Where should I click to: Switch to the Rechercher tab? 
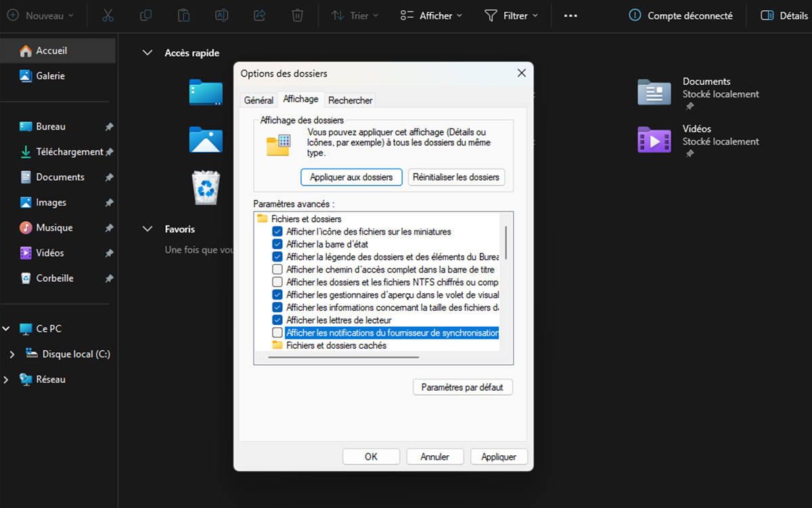[x=350, y=100]
